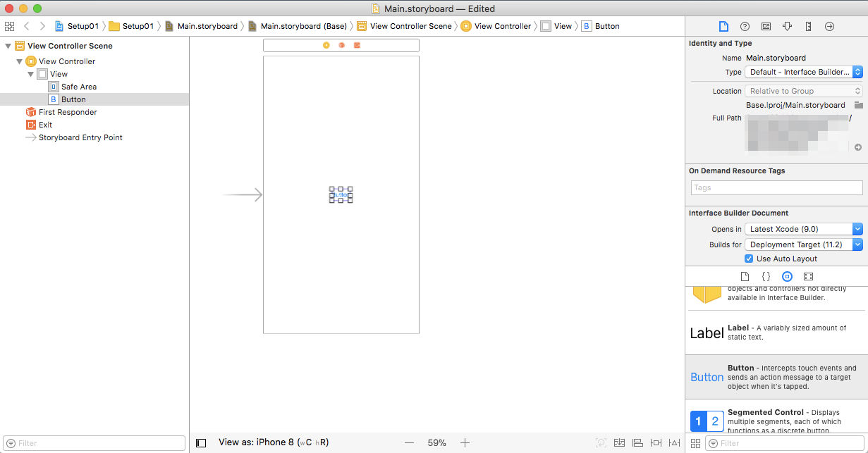The width and height of the screenshot is (868, 453).
Task: Select View Controller in jump bar
Action: [x=496, y=26]
